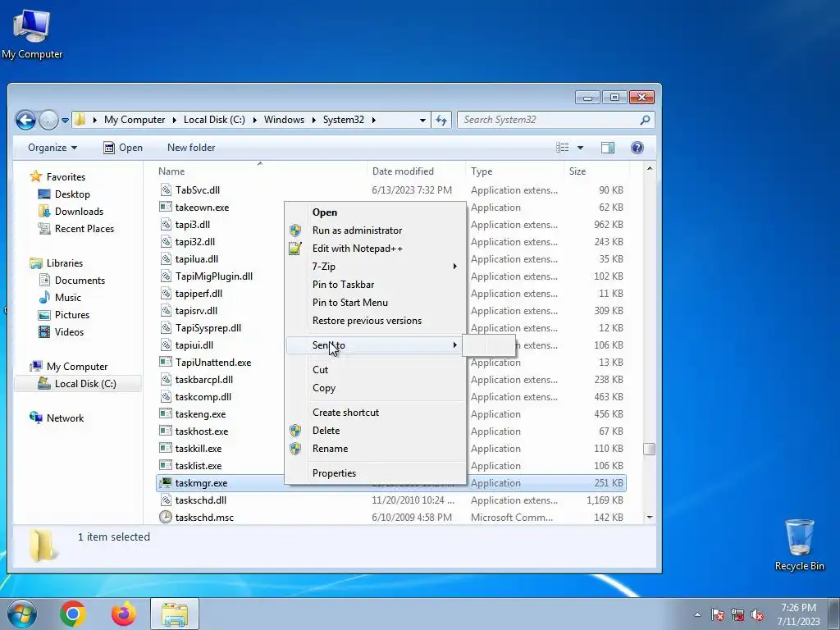
Task: Select Network in navigation pane
Action: pyautogui.click(x=57, y=418)
